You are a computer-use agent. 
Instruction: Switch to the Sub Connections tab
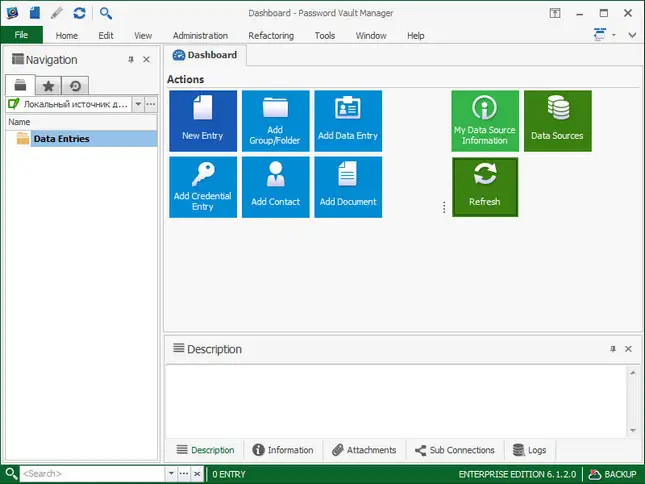[455, 450]
